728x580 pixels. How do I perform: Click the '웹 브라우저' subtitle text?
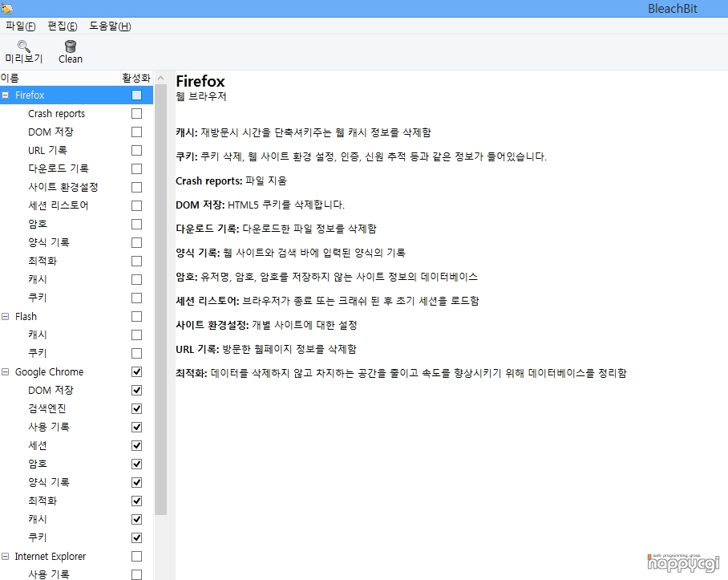point(201,96)
